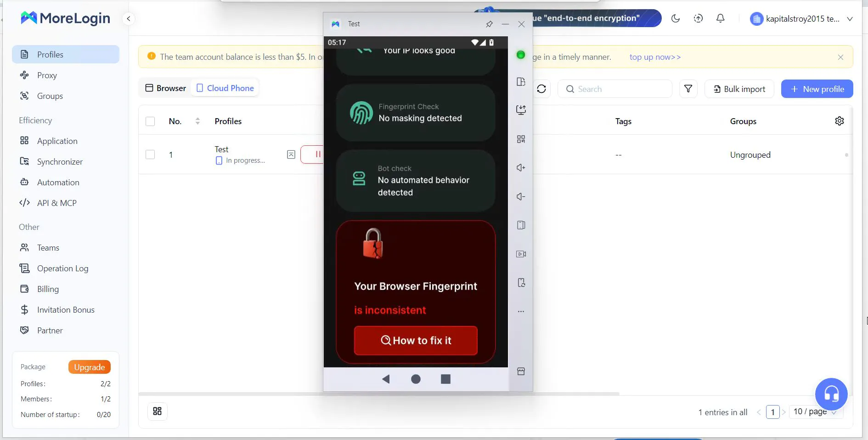Click the Billing wallet icon
This screenshot has height=440, width=868.
coord(24,289)
